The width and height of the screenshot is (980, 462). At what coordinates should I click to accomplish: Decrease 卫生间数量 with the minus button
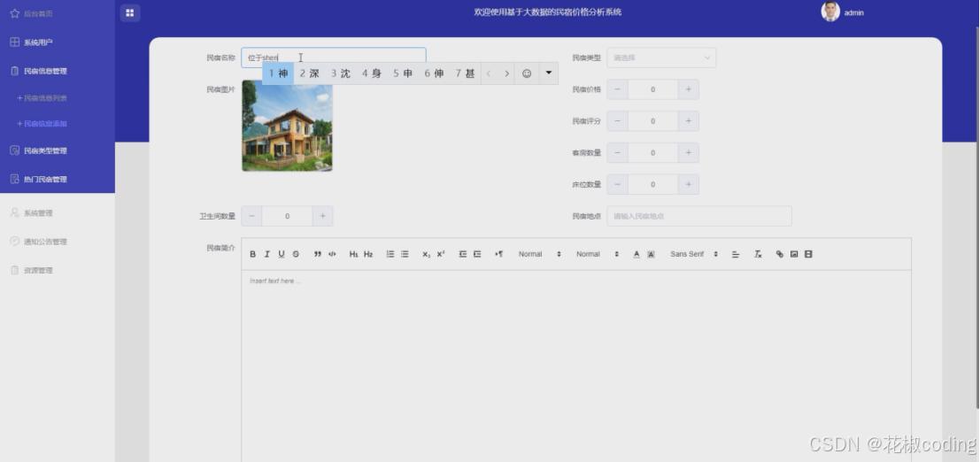(x=252, y=216)
